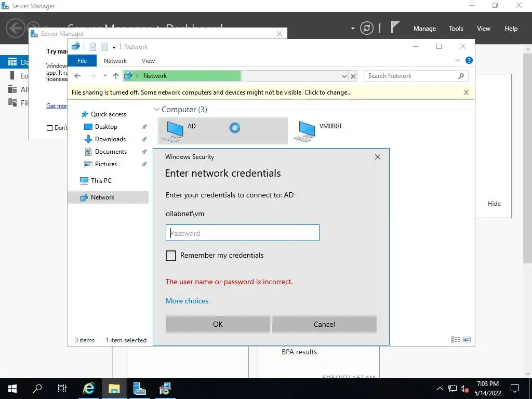Switch to details view layout
Image resolution: width=532 pixels, height=399 pixels.
point(455,339)
